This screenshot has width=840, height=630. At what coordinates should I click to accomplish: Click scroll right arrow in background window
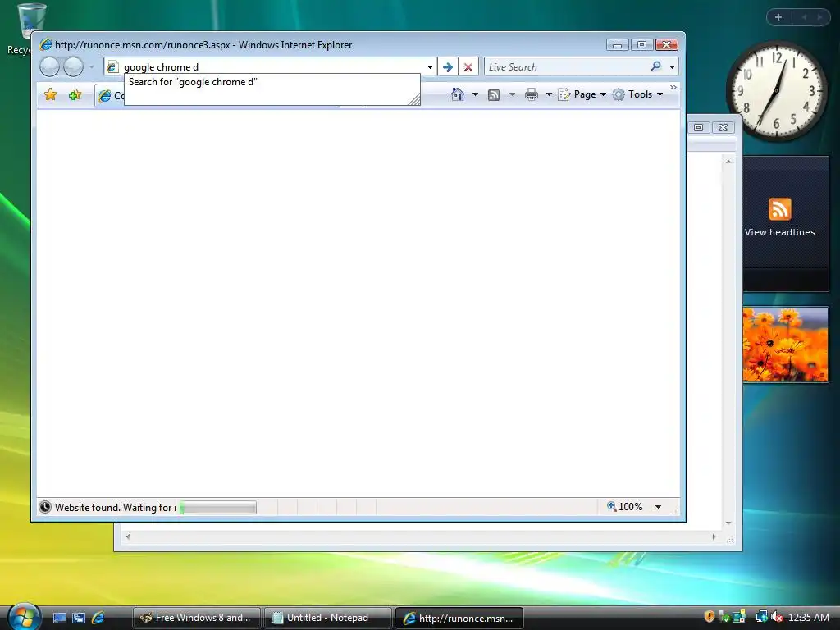pos(714,536)
